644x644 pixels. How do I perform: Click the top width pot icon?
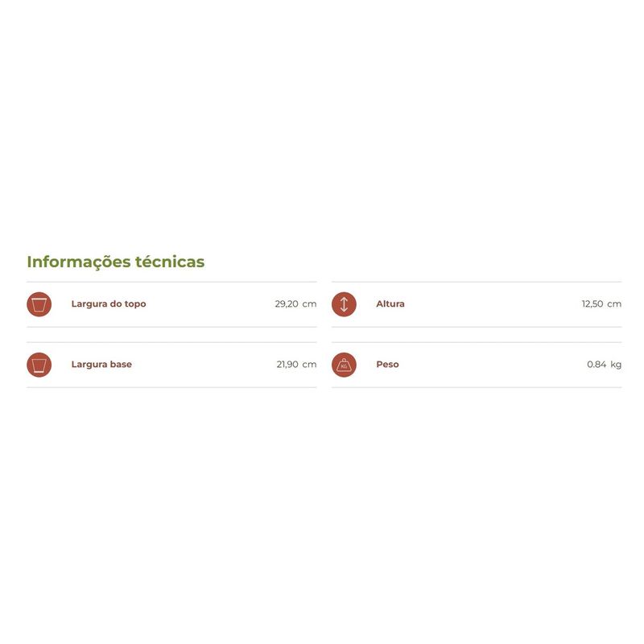click(x=39, y=304)
